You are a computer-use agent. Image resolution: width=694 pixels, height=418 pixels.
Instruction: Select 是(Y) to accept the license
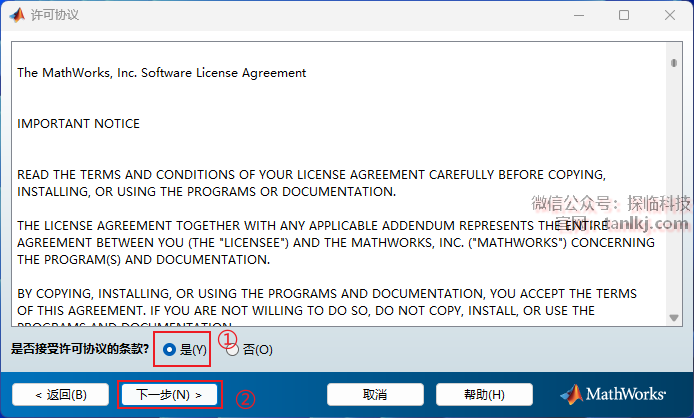170,349
